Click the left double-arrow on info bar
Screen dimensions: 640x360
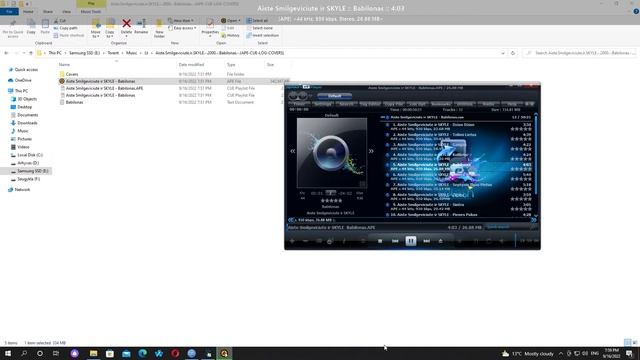pos(291,220)
